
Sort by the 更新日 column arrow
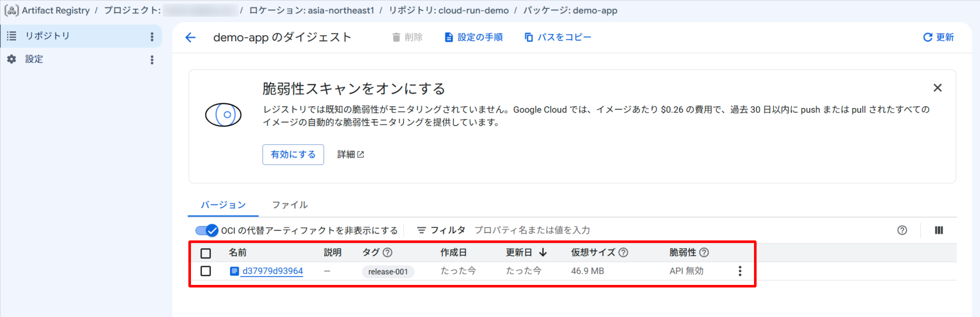tap(543, 252)
